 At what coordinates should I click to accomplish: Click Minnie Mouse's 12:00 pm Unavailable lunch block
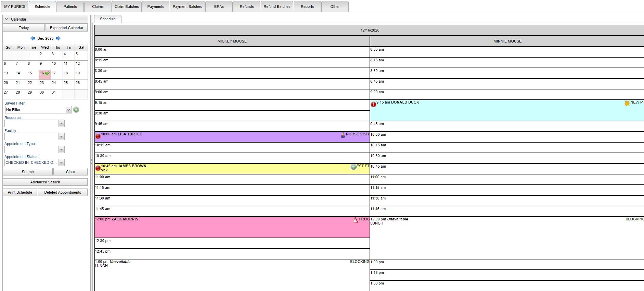coord(507,238)
